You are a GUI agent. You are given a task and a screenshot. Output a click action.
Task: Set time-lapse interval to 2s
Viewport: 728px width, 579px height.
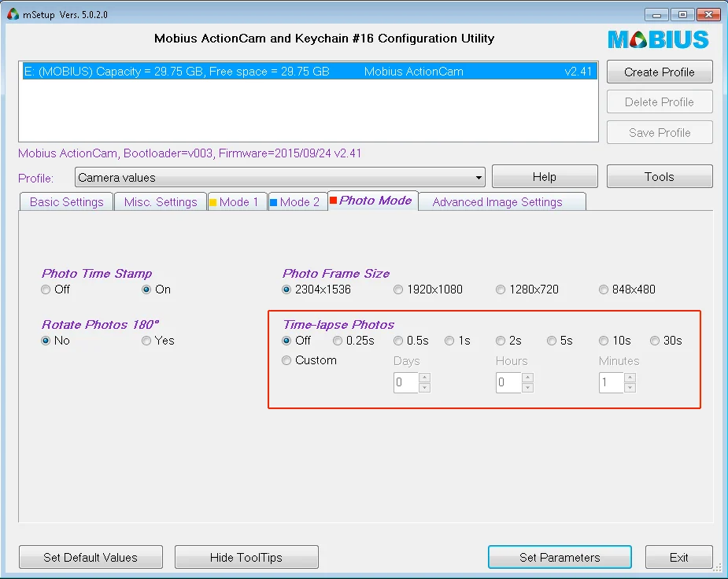pos(500,341)
